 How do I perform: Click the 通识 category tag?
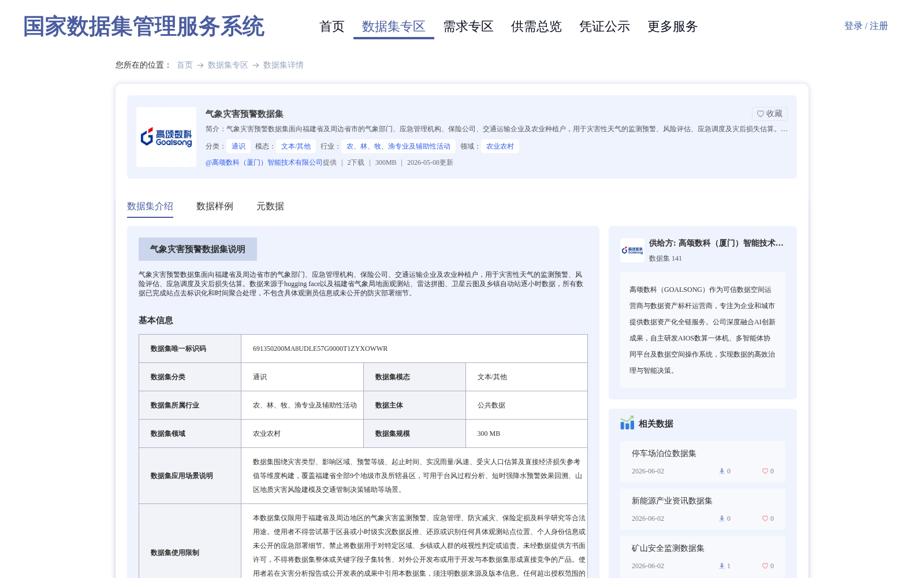(239, 146)
